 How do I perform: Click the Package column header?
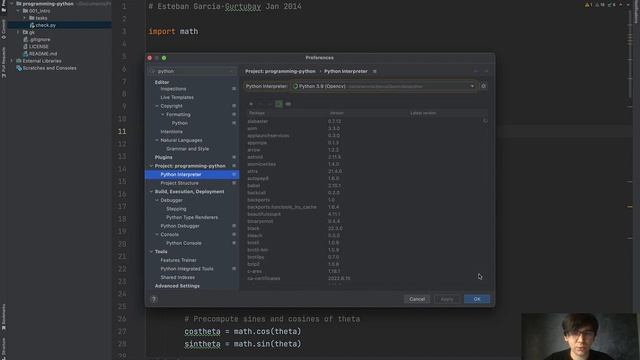(257, 113)
